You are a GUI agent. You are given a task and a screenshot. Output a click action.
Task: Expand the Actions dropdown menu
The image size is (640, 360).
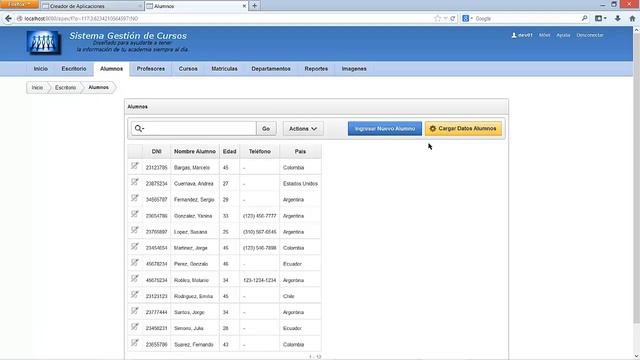[x=303, y=129]
